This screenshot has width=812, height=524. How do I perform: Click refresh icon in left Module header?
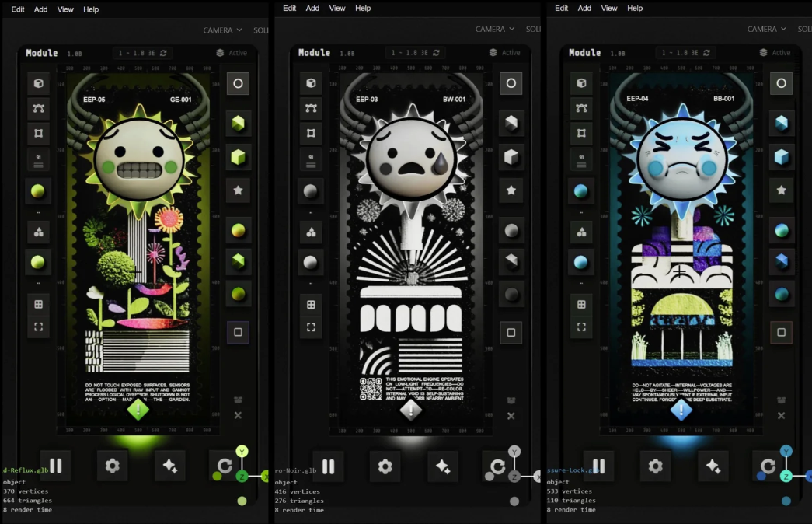[x=164, y=53]
